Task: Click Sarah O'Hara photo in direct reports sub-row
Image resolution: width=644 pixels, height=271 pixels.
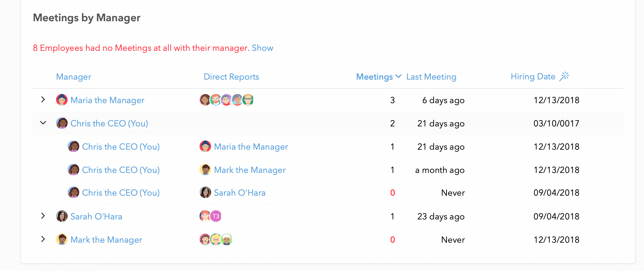Action: [x=205, y=192]
